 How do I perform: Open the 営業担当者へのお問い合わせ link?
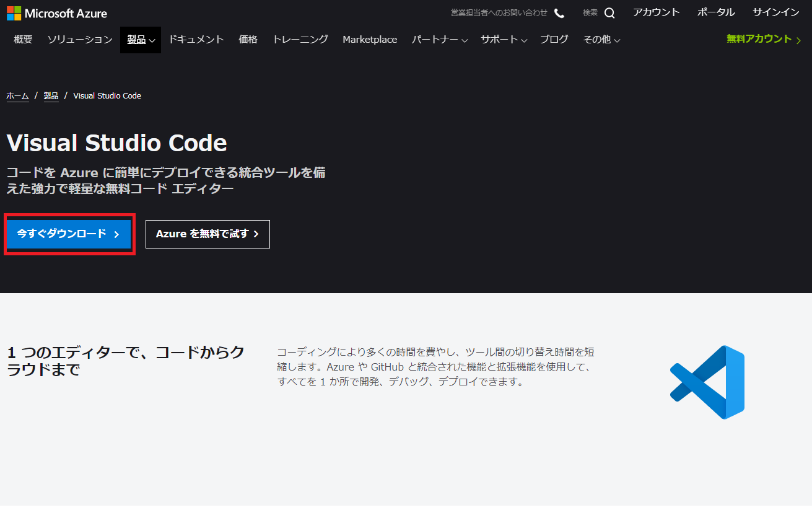click(x=499, y=13)
